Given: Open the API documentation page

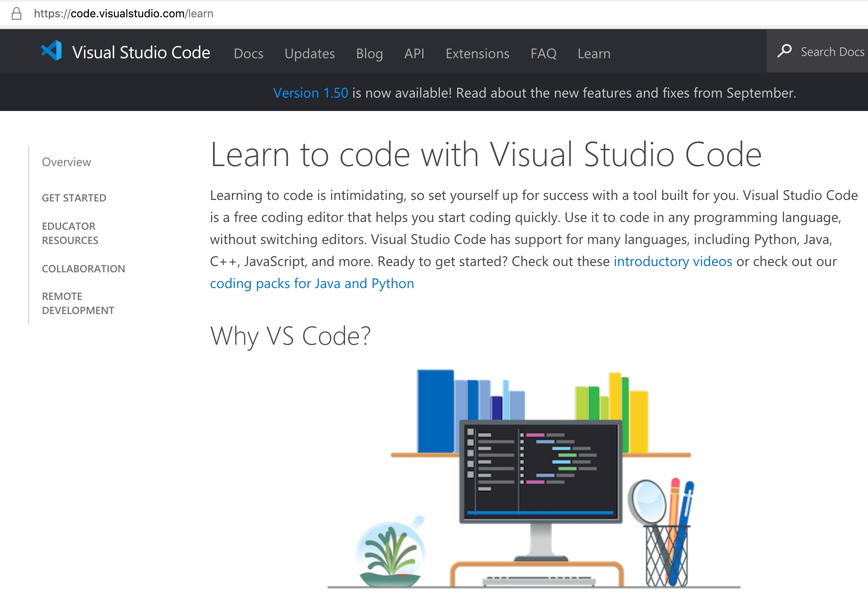Looking at the screenshot, I should (x=414, y=54).
